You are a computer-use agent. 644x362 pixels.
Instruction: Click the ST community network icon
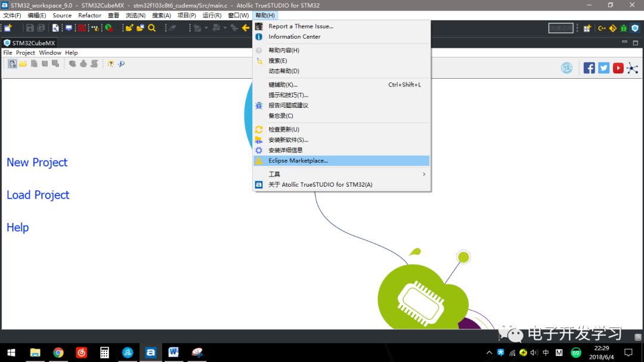tap(633, 68)
